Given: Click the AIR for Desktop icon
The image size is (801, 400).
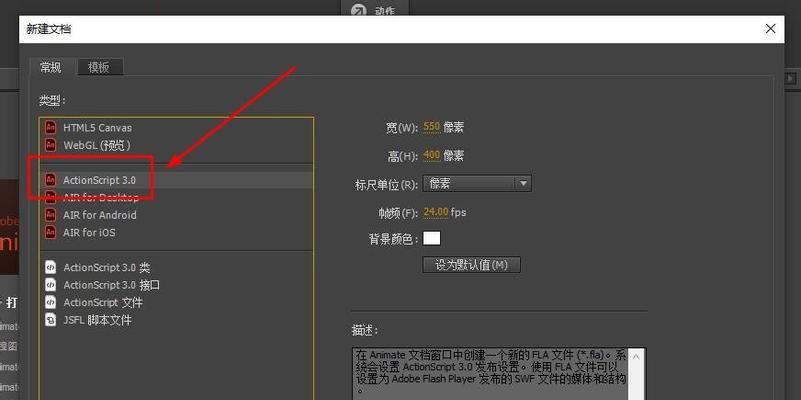Looking at the screenshot, I should pyautogui.click(x=50, y=197).
